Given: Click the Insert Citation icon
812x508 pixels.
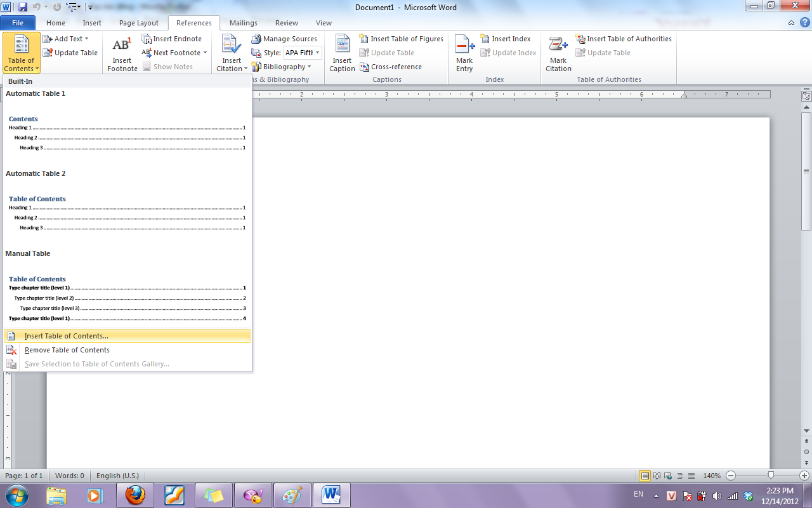Looking at the screenshot, I should coord(232,54).
